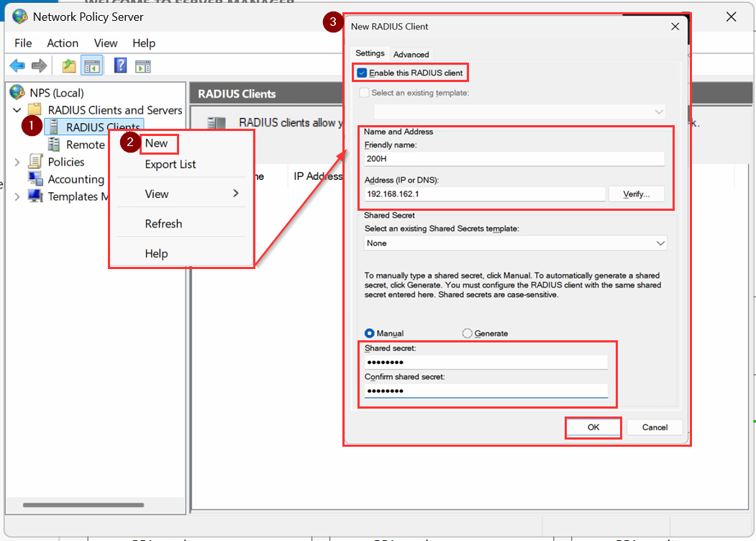Select NPS (Local) root node text

[x=56, y=93]
